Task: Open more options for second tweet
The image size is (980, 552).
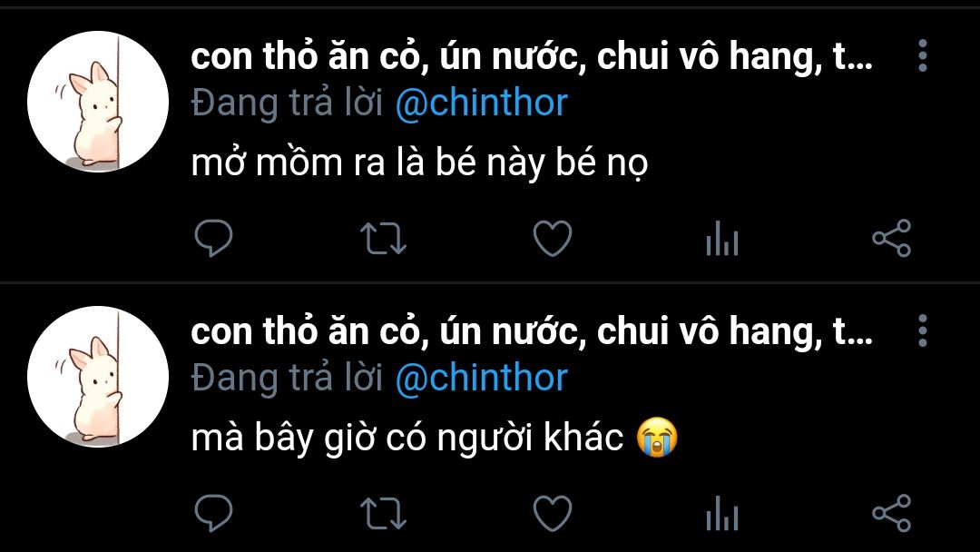Action: tap(922, 331)
